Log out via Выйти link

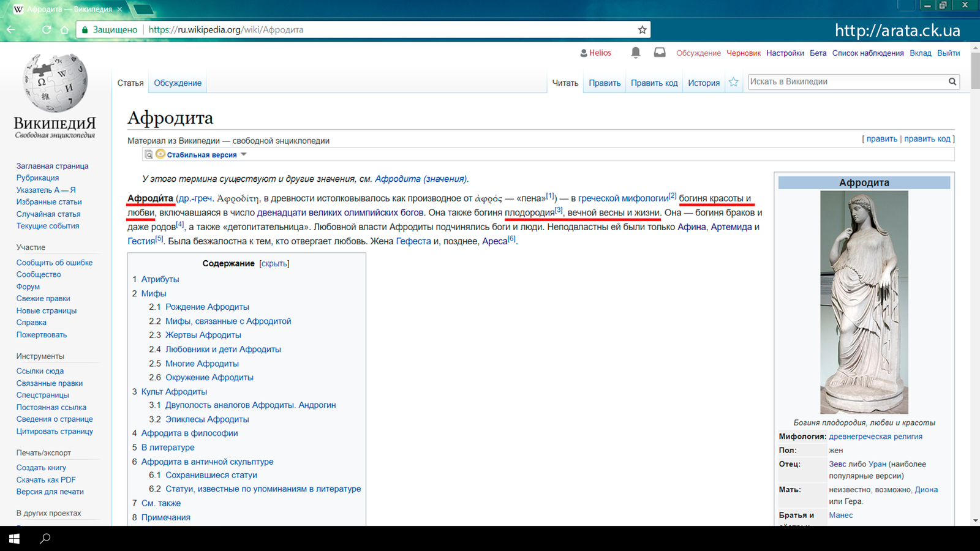[x=949, y=53]
